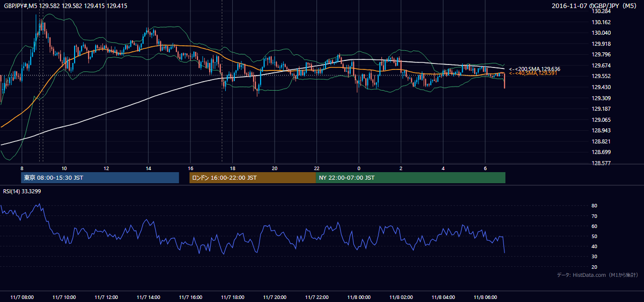Click hour tick 18 under price chart
Screen dimensions: 644x302
pyautogui.click(x=232, y=168)
